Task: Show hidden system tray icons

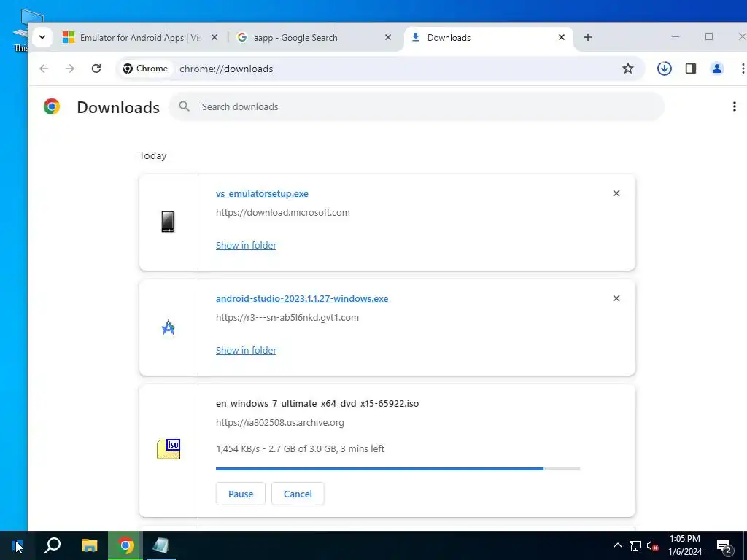Action: tap(617, 545)
